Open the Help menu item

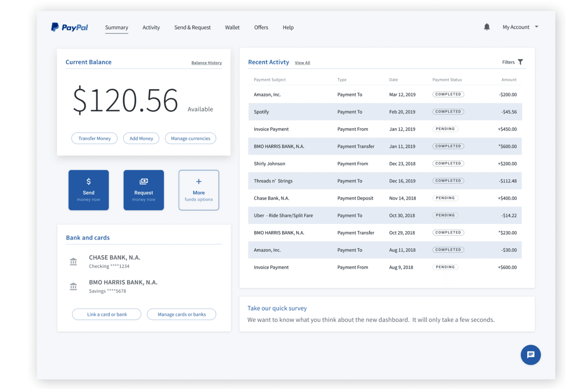(288, 27)
